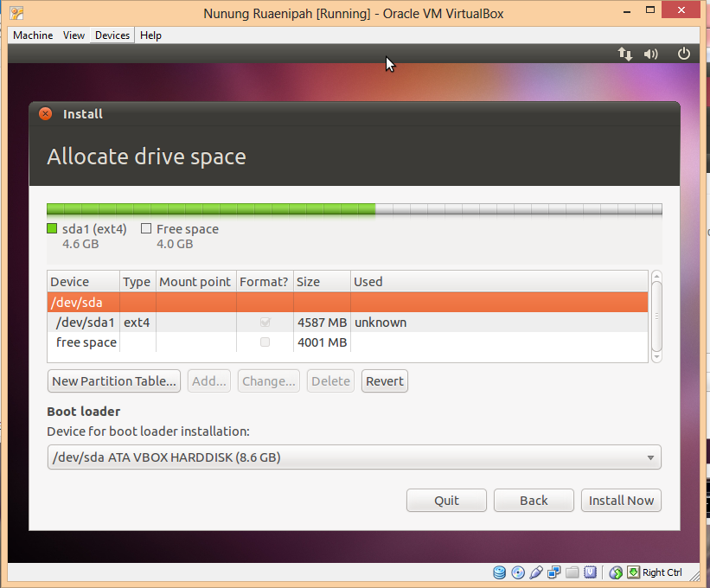Open Ubuntu power session indicator
710x588 pixels.
[684, 54]
